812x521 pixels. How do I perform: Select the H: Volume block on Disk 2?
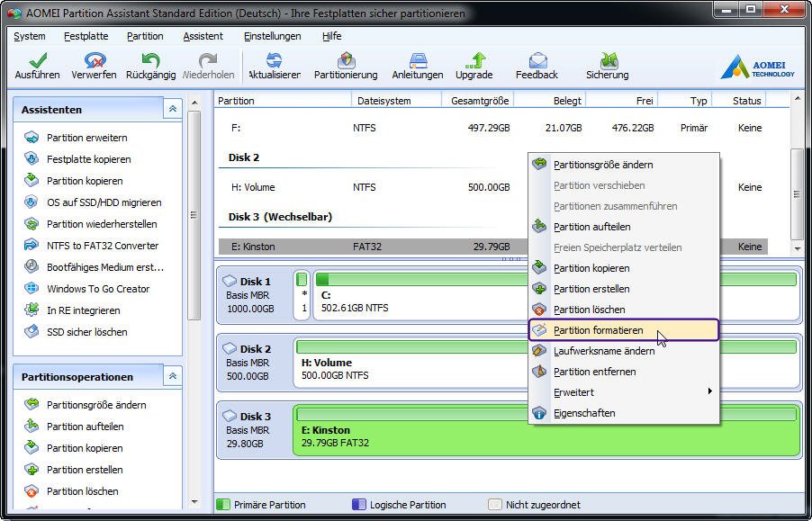coord(411,364)
